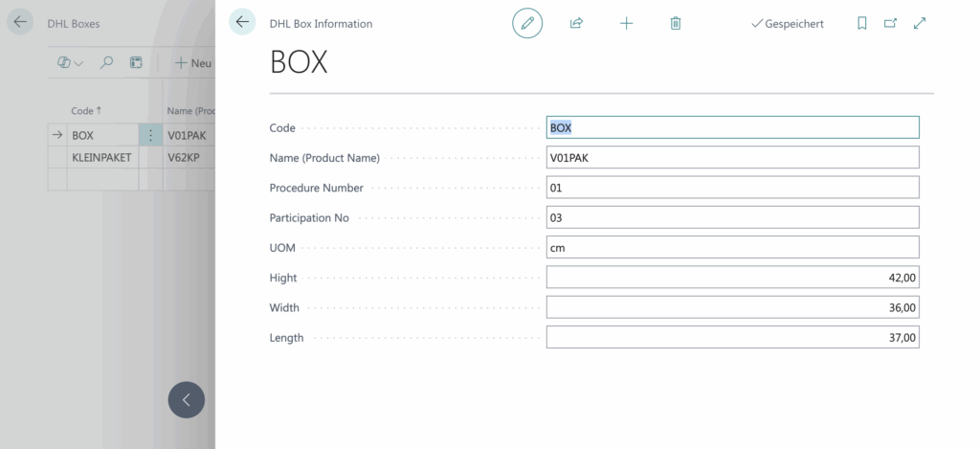The width and height of the screenshot is (980, 449).
Task: Bookmark this page using bookmark icon
Action: click(x=862, y=23)
